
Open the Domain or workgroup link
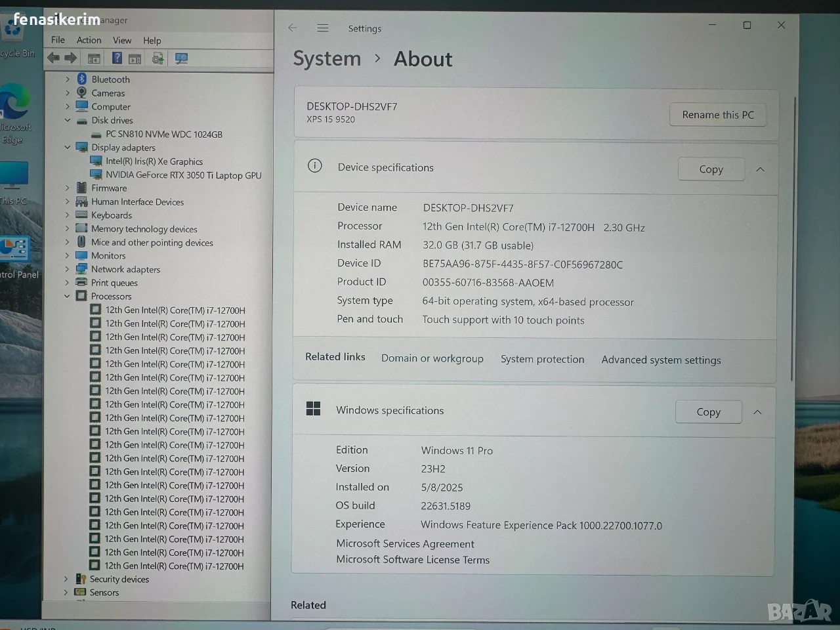tap(432, 358)
